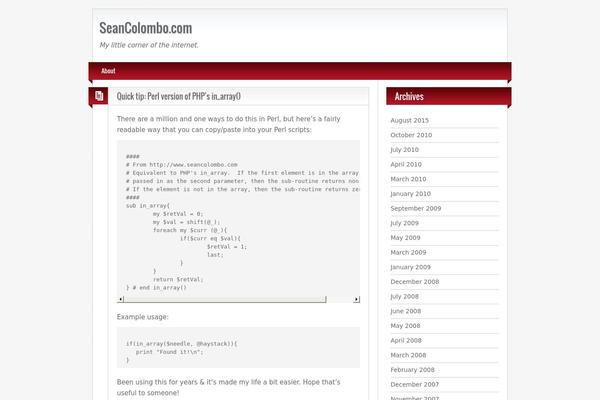Click the 'foreach my $curr (@_){' line
The height and width of the screenshot is (400, 600).
click(190, 230)
